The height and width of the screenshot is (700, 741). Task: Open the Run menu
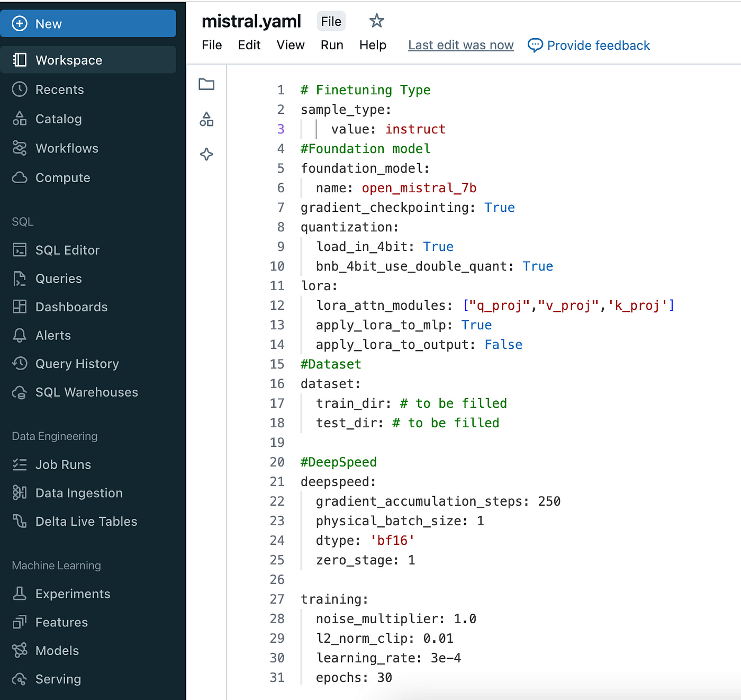pos(332,46)
